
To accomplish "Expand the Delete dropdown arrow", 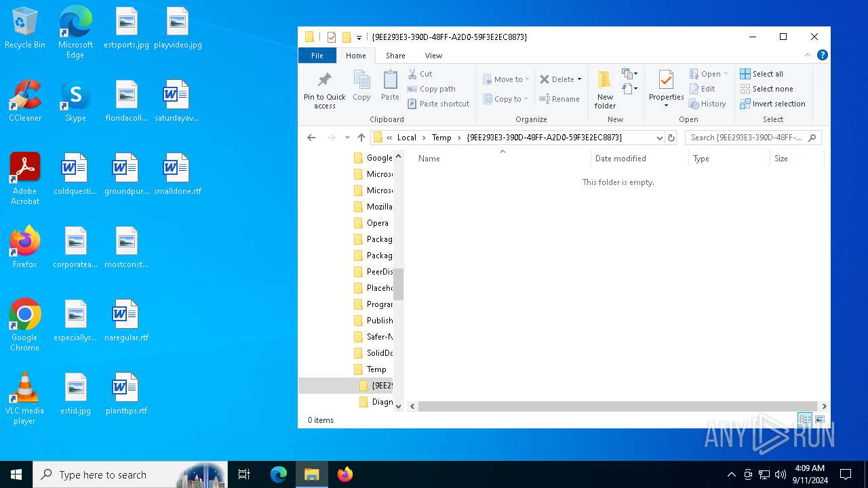I will tap(579, 79).
